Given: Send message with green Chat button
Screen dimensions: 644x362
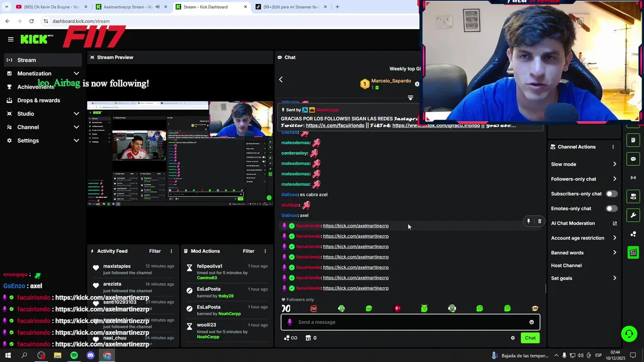Looking at the screenshot, I should tap(530, 338).
